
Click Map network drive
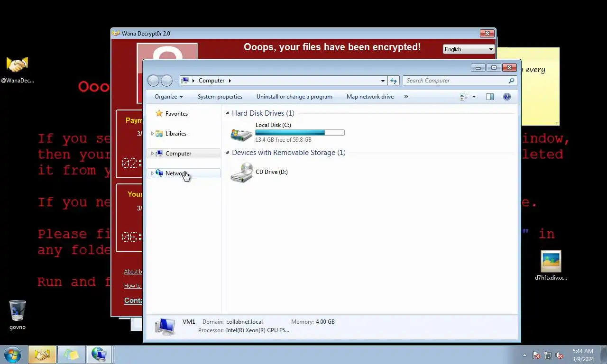370,97
